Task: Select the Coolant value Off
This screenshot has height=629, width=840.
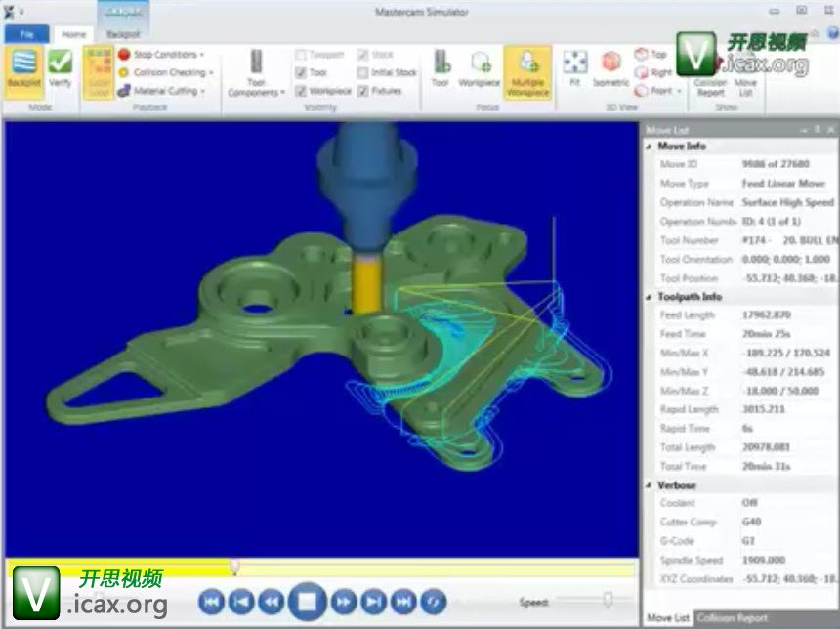Action: point(749,503)
